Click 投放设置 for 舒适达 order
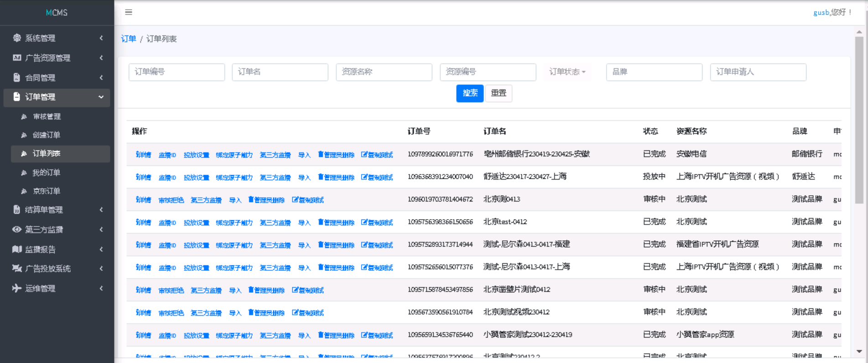 click(x=196, y=177)
